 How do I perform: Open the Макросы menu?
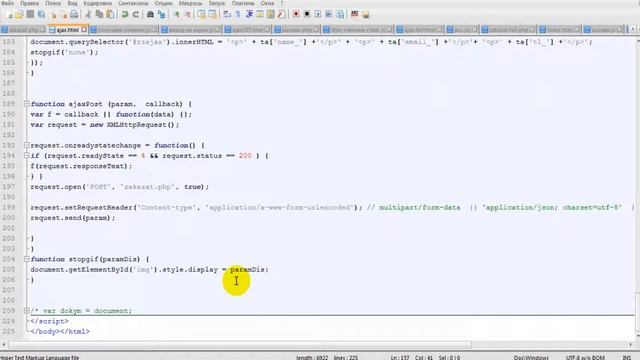pos(191,3)
